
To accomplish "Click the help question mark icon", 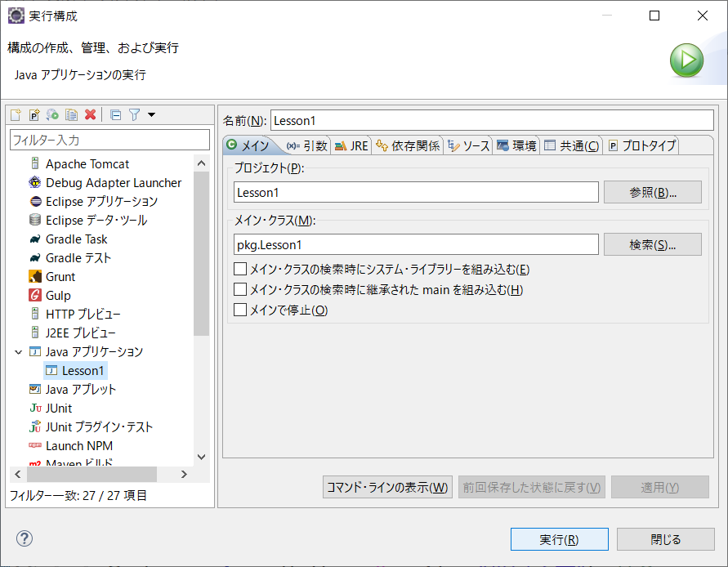I will pyautogui.click(x=25, y=538).
